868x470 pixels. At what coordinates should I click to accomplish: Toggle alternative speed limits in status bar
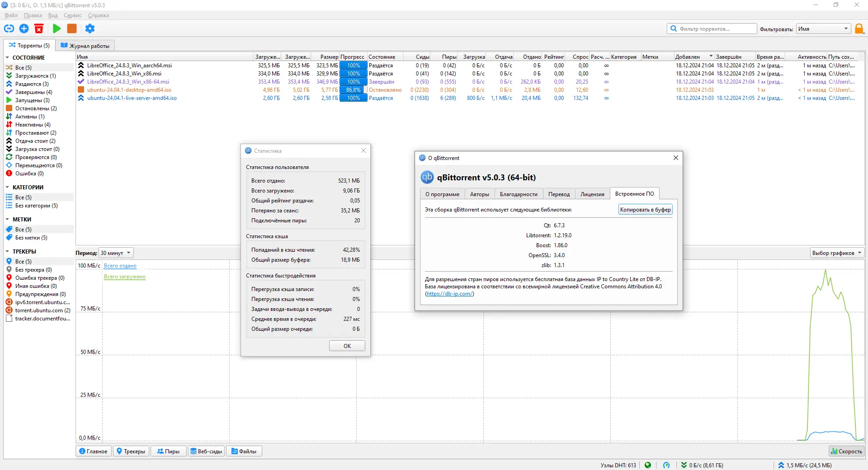pos(666,465)
